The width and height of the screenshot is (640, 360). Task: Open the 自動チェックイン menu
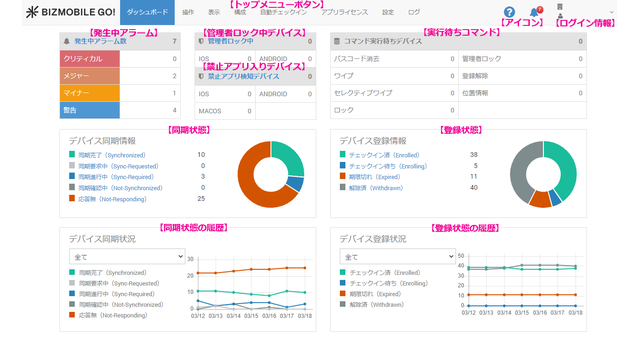tap(283, 12)
